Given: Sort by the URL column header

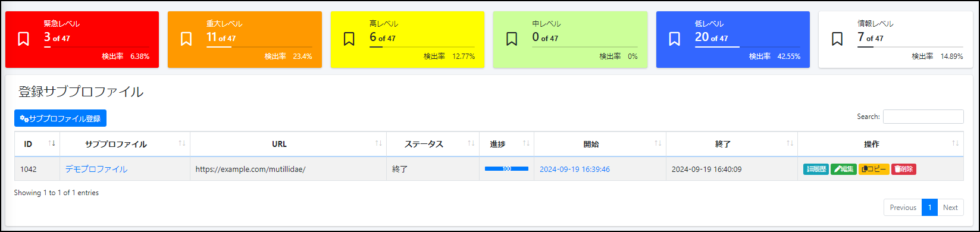Looking at the screenshot, I should pyautogui.click(x=288, y=144).
